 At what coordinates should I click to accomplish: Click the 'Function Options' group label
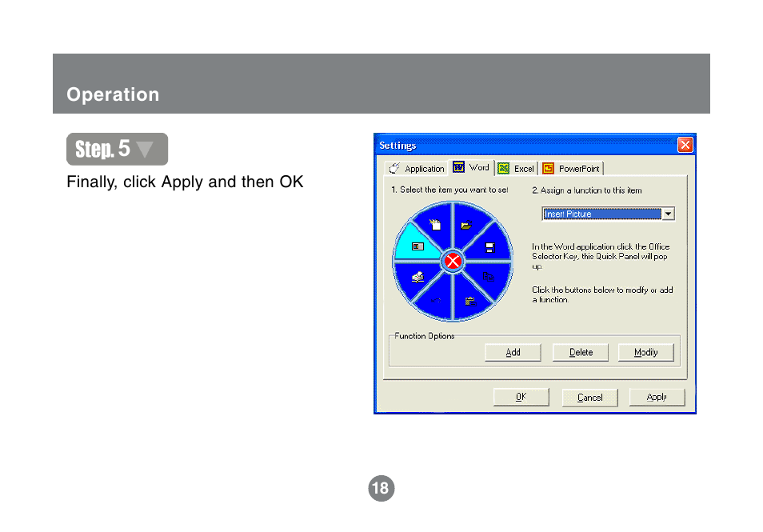tap(425, 336)
